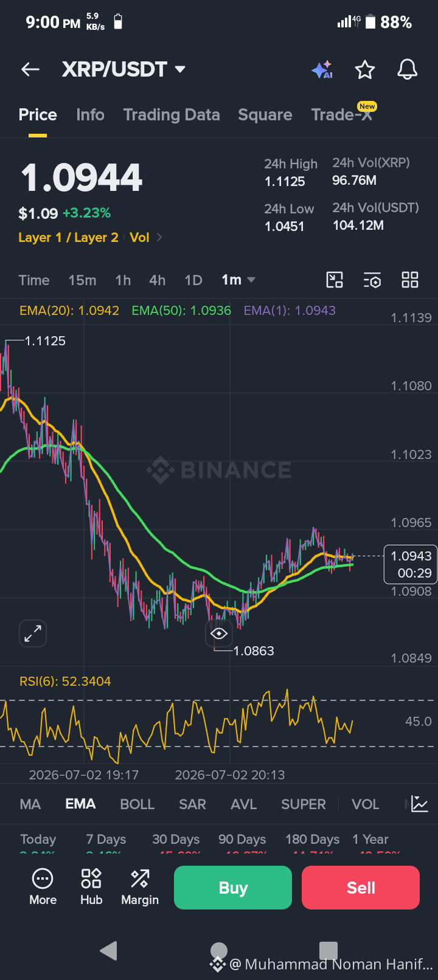Tap the 1 Year performance column
Screen dimensions: 438x980
[x=370, y=843]
